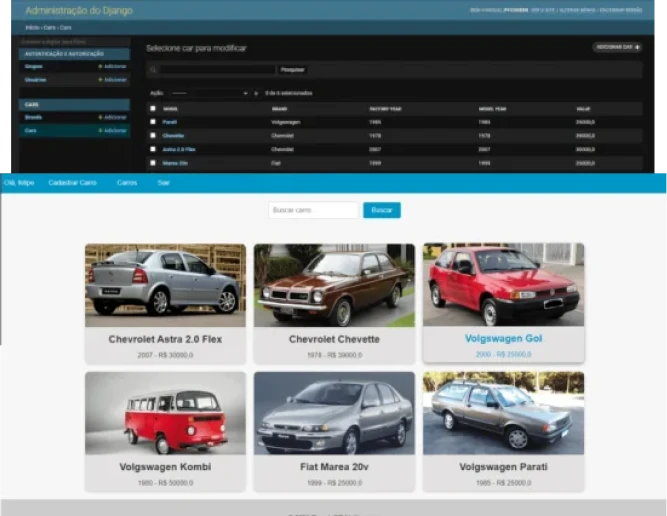Add a new Cars entry via Adicionar
Image resolution: width=667 pixels, height=516 pixels.
[112, 131]
